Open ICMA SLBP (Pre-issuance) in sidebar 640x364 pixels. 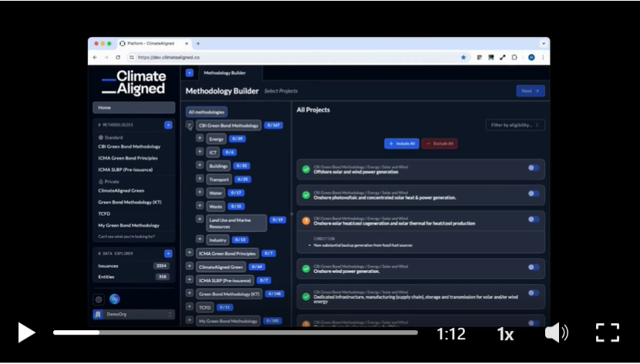click(126, 170)
